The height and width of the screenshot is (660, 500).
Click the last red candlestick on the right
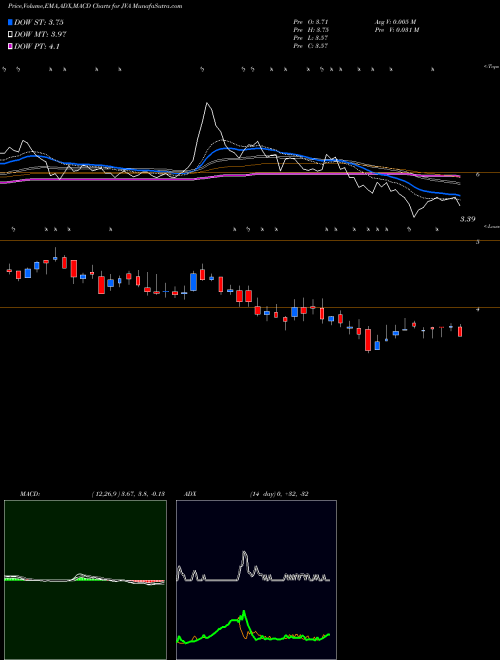[460, 330]
